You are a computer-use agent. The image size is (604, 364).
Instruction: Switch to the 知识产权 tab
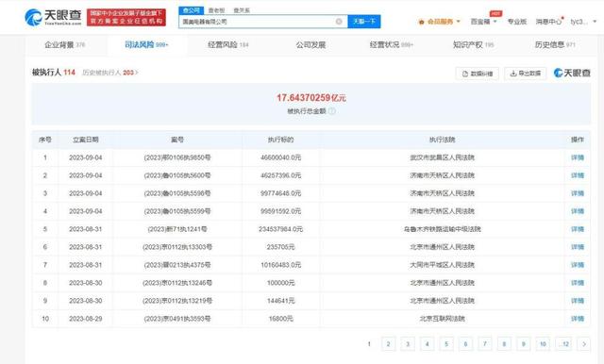[473, 45]
